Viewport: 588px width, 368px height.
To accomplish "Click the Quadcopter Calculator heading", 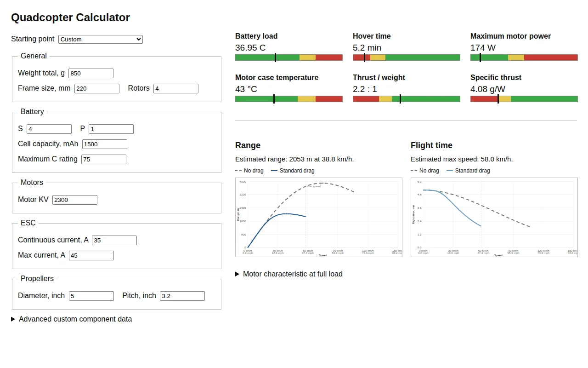I will [x=70, y=17].
